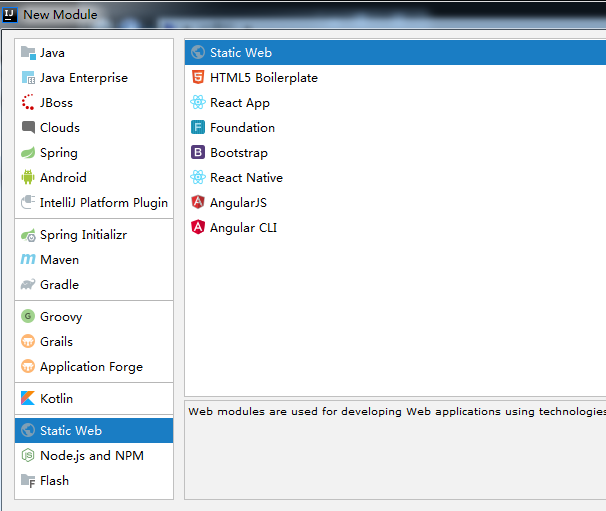Choose Node.js and NPM category
Screen dimensions: 606x511
coord(94,455)
